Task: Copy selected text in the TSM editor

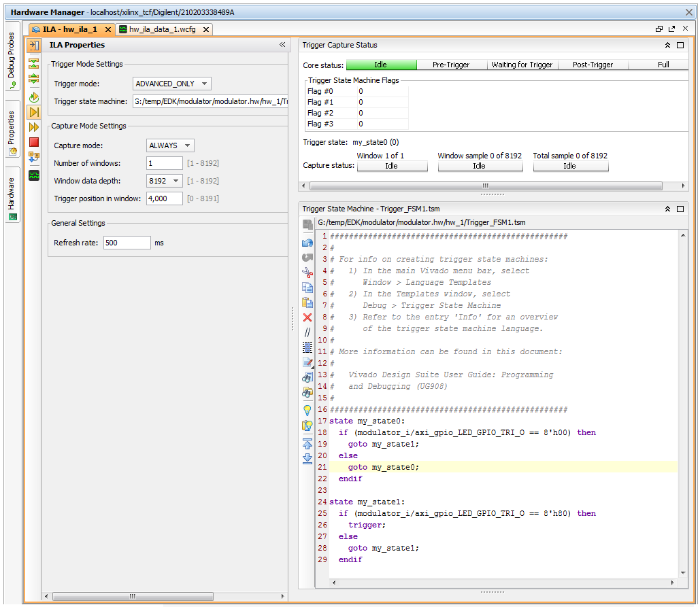Action: tap(307, 288)
